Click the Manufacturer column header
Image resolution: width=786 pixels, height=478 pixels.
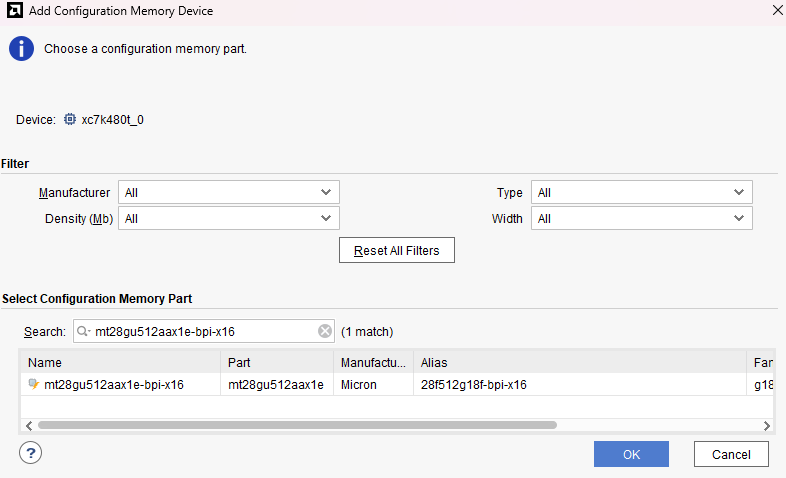coord(373,362)
